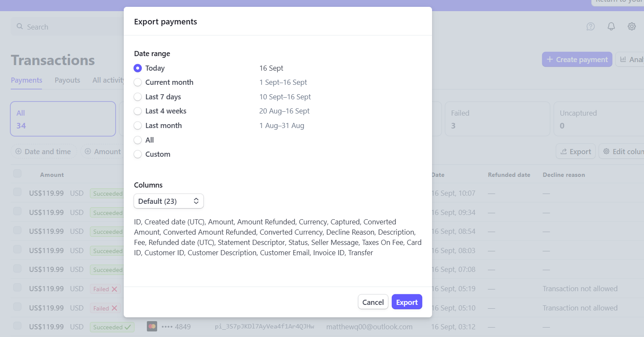The image size is (644, 337).
Task: Open the help question mark icon
Action: (x=590, y=27)
